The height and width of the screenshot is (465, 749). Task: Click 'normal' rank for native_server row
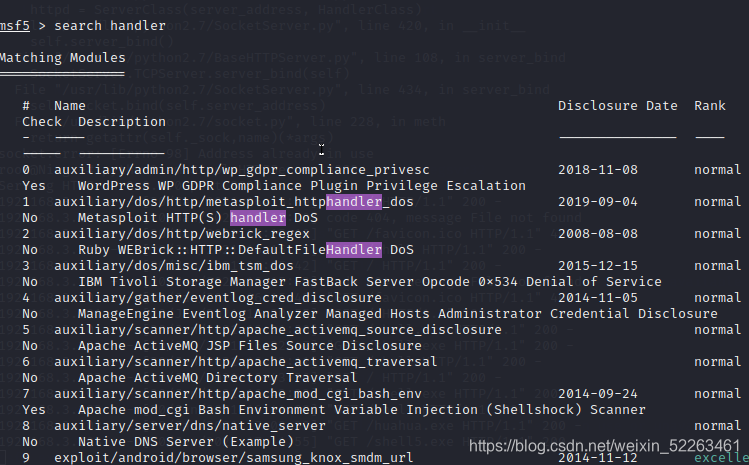tap(717, 426)
